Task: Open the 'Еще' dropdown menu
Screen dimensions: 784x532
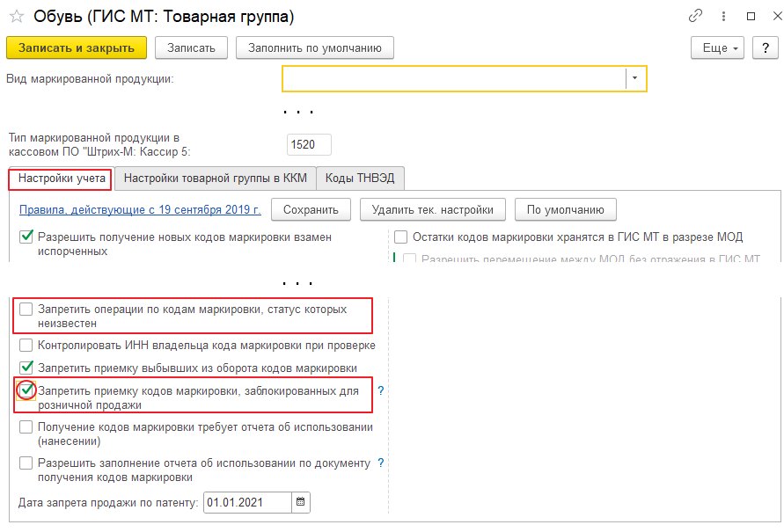Action: click(x=717, y=48)
